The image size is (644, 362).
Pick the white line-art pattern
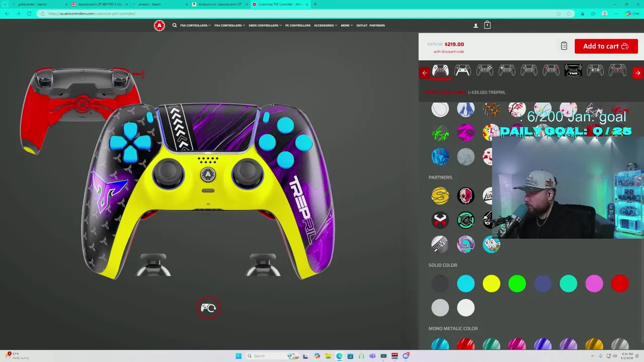(440, 109)
